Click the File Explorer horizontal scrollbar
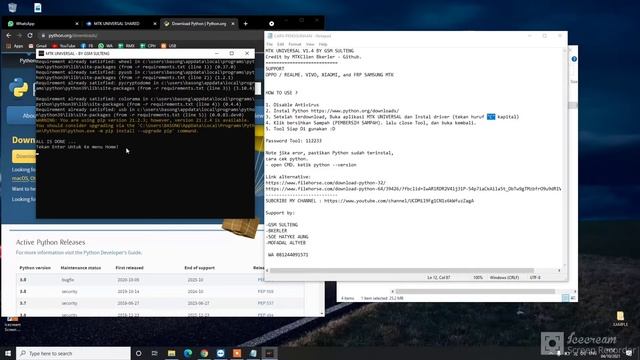 [476, 291]
